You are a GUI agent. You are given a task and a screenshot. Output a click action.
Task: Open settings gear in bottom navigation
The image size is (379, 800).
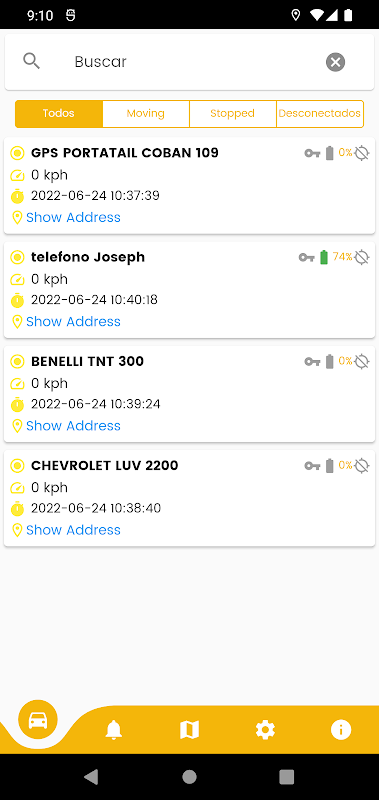[265, 730]
